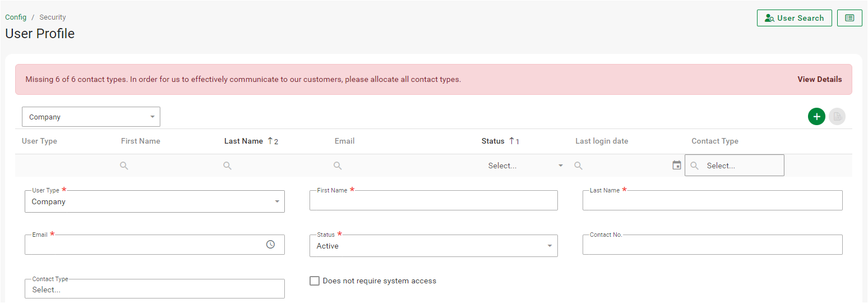Image resolution: width=868 pixels, height=303 pixels.
Task: Click View Details in the warning banner
Action: point(819,79)
